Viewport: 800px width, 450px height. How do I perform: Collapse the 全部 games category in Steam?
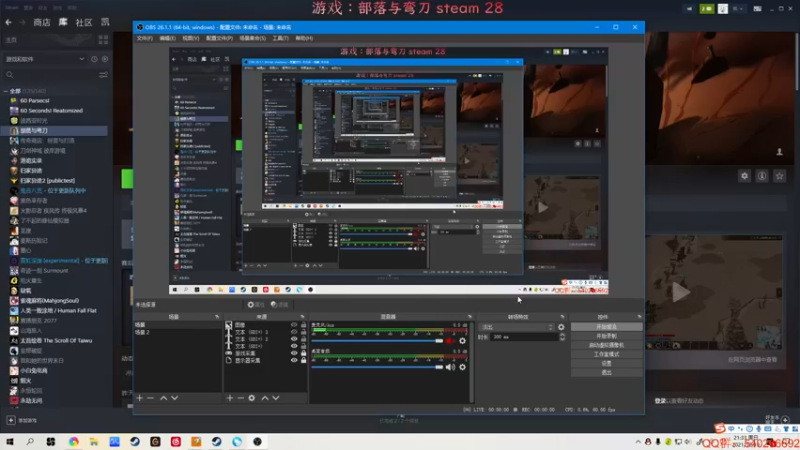[6, 91]
